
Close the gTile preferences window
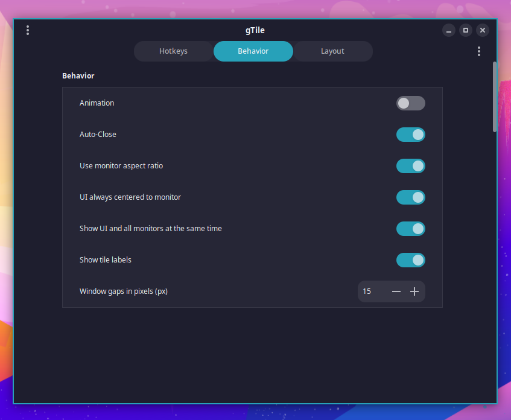(483, 30)
